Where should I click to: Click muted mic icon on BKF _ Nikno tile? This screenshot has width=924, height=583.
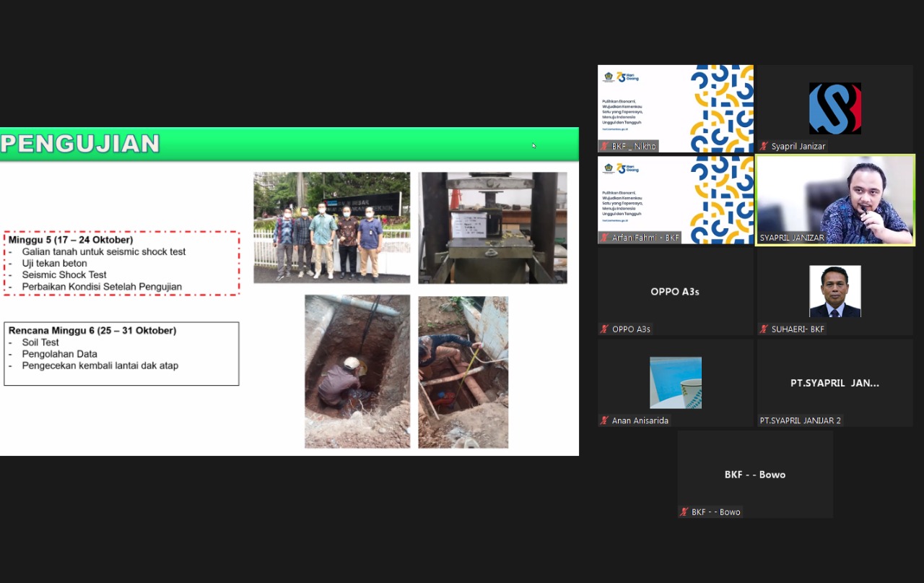[604, 147]
